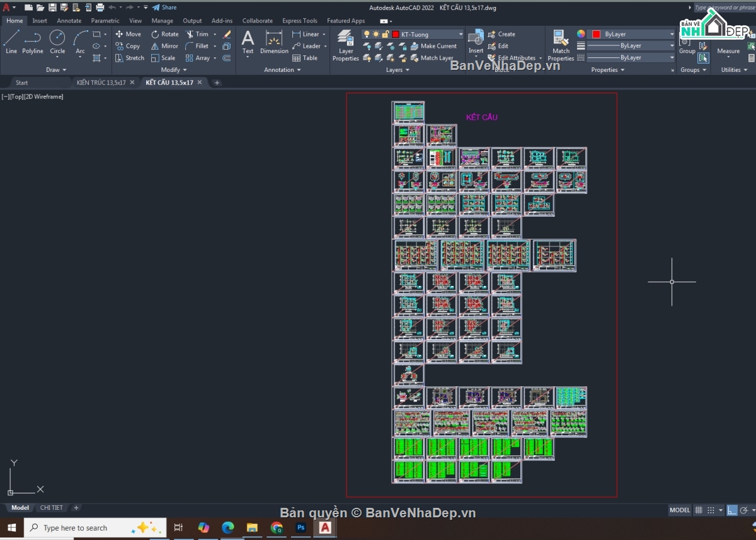756x540 pixels.
Task: Toggle MODEL space button in status bar
Action: click(680, 510)
